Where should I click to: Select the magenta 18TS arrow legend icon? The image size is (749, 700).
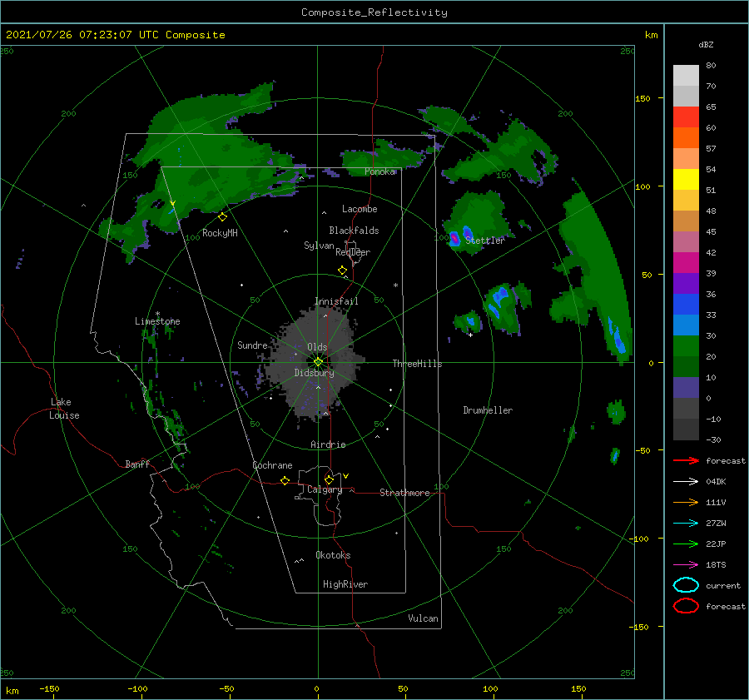pos(686,565)
